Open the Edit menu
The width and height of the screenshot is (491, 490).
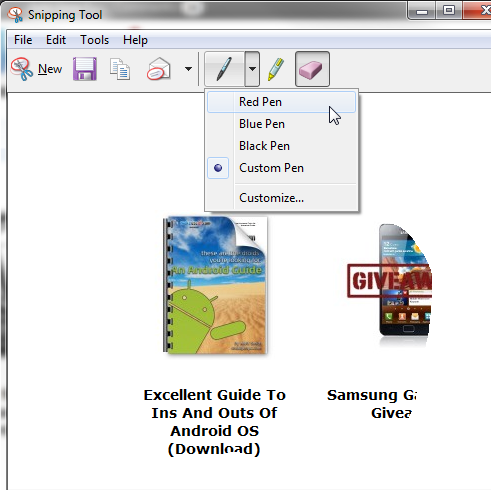pyautogui.click(x=56, y=40)
